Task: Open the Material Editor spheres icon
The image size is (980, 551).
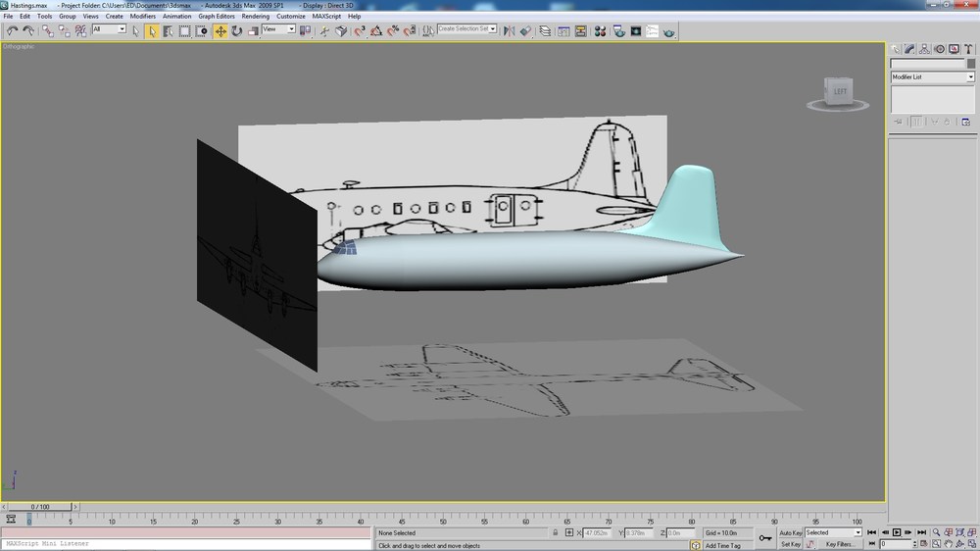Action: (600, 30)
